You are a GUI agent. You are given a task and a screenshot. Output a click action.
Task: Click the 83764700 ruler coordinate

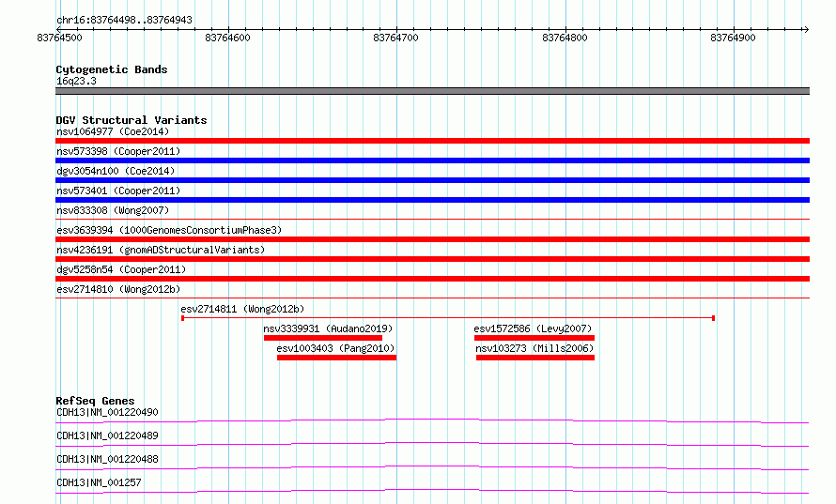[x=396, y=38]
